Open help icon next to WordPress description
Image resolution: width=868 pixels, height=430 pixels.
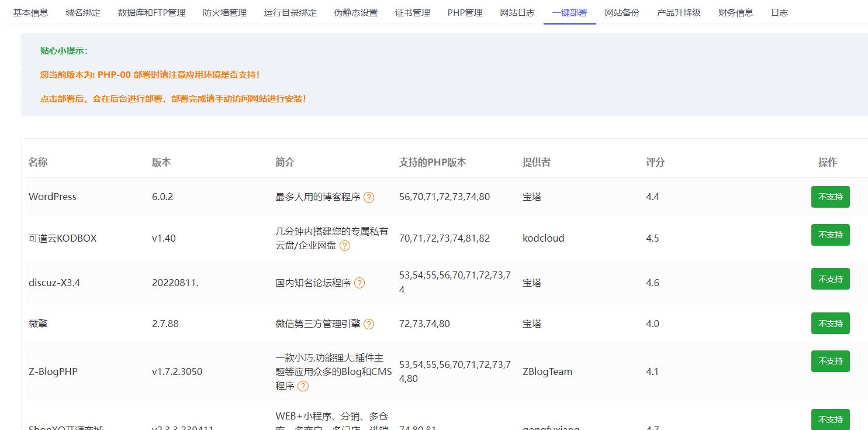(369, 197)
